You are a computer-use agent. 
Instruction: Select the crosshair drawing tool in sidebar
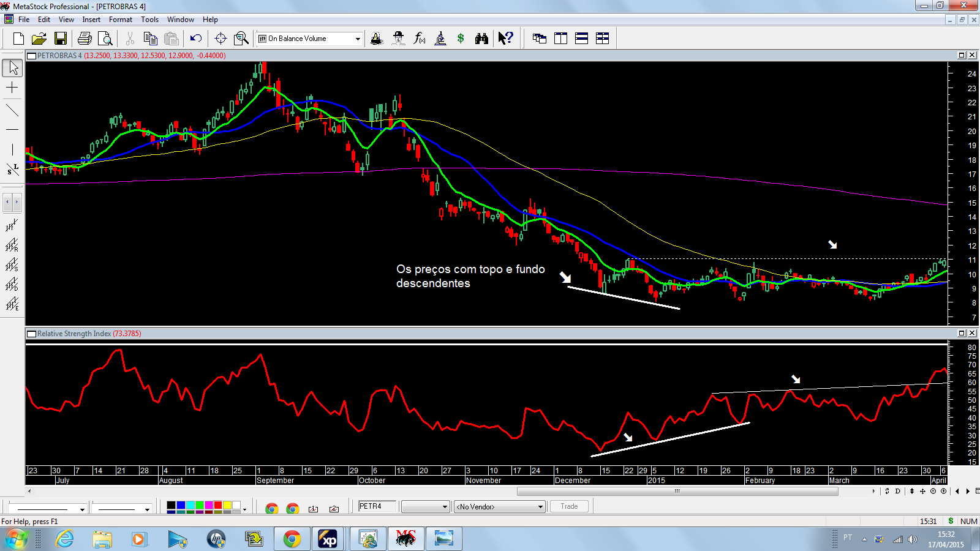click(x=12, y=88)
